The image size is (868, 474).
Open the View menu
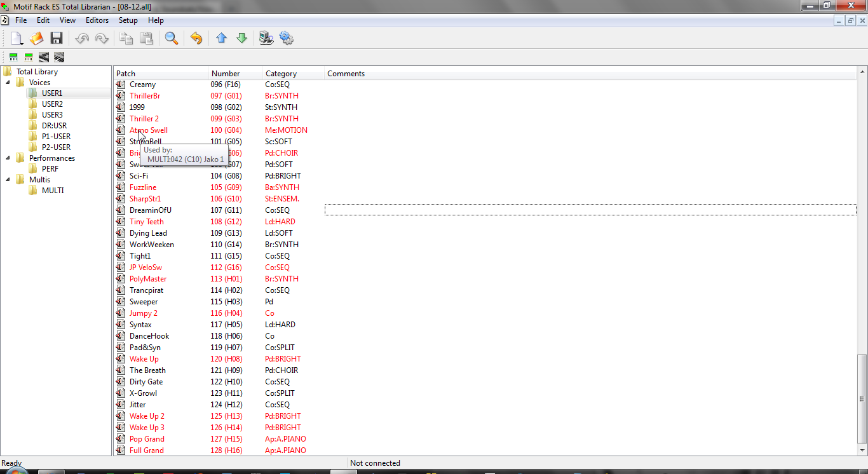click(67, 20)
